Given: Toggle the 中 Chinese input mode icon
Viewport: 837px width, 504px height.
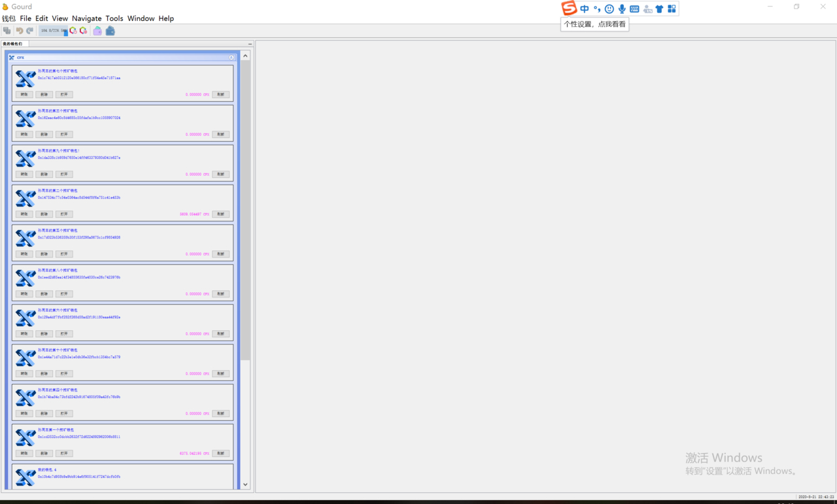Looking at the screenshot, I should [585, 8].
